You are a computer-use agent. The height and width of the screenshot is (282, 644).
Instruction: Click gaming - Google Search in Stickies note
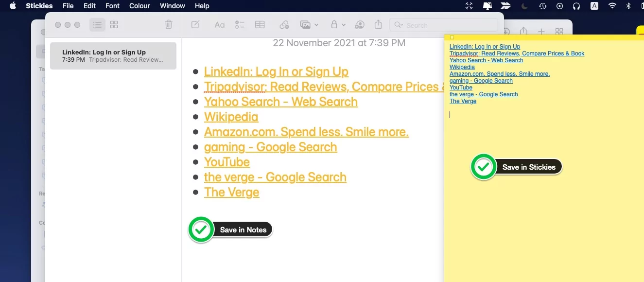(x=481, y=81)
